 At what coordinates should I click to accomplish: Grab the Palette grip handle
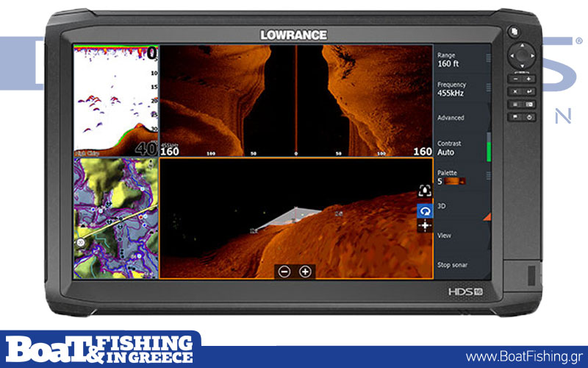pyautogui.click(x=488, y=175)
